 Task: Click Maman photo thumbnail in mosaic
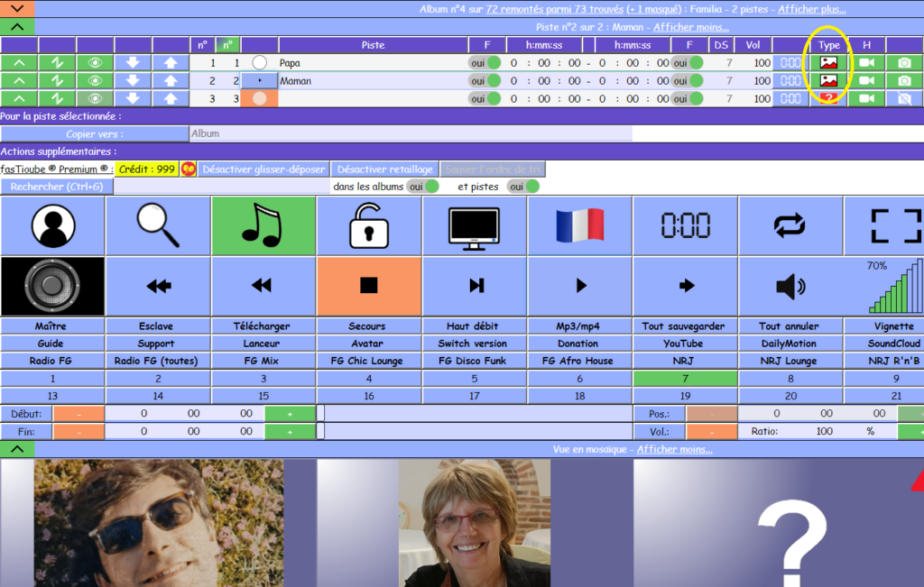[474, 523]
